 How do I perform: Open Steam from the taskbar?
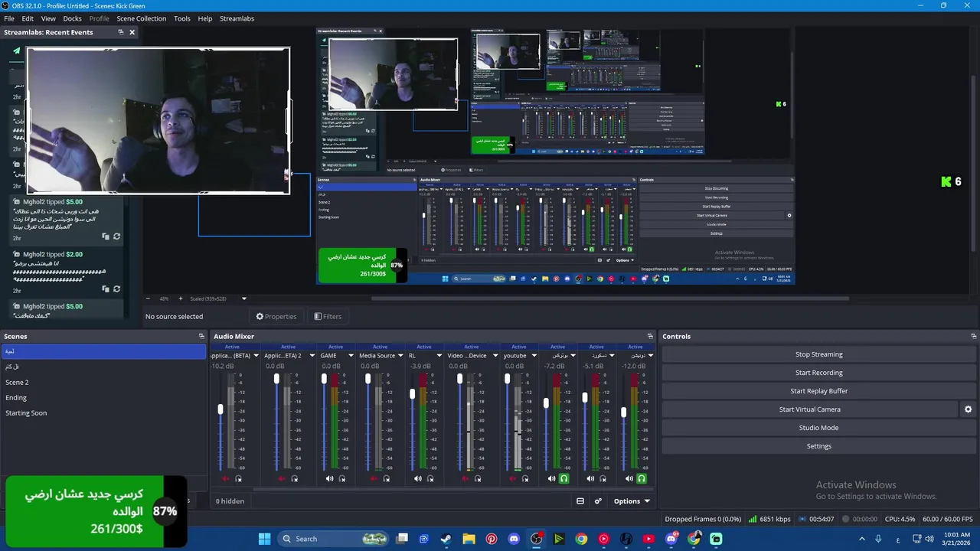(x=446, y=539)
